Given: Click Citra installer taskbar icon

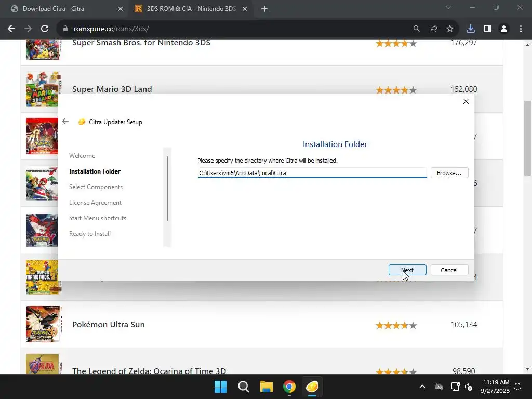Looking at the screenshot, I should [x=312, y=387].
